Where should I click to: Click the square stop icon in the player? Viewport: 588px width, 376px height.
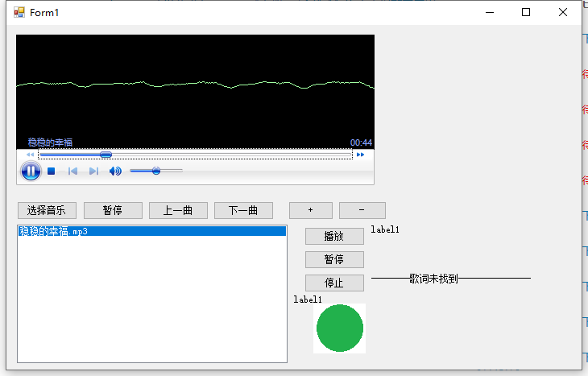tap(52, 171)
